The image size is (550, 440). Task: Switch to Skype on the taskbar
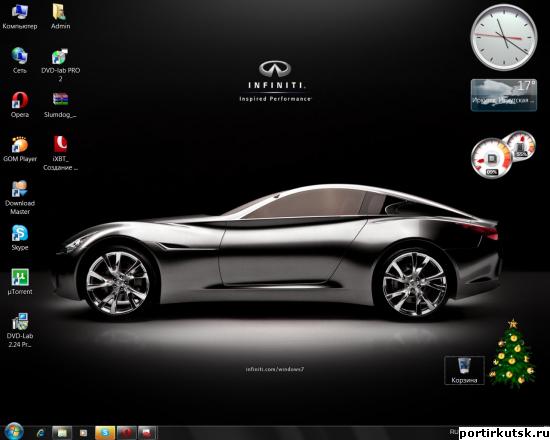(105, 433)
